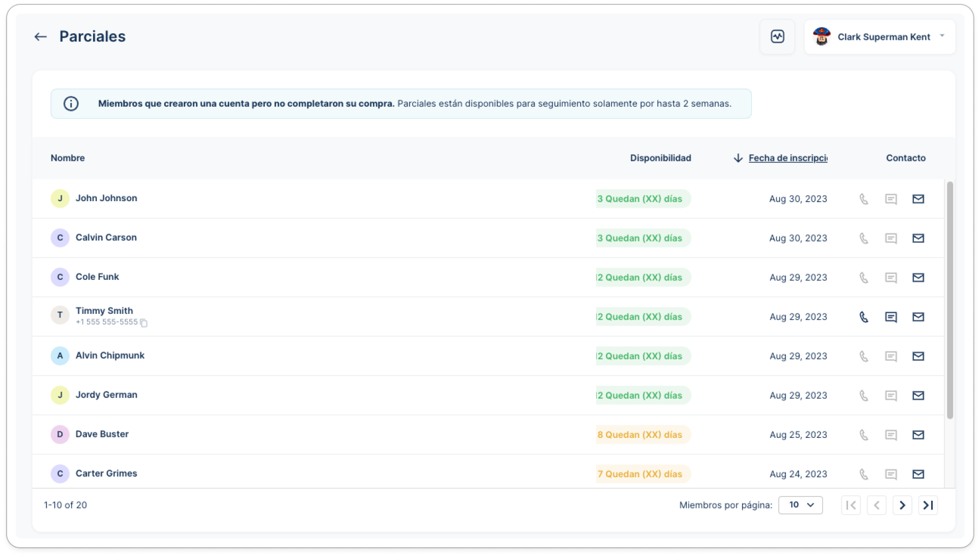This screenshot has width=980, height=556.
Task: Go to the previous page of results
Action: pos(877,505)
